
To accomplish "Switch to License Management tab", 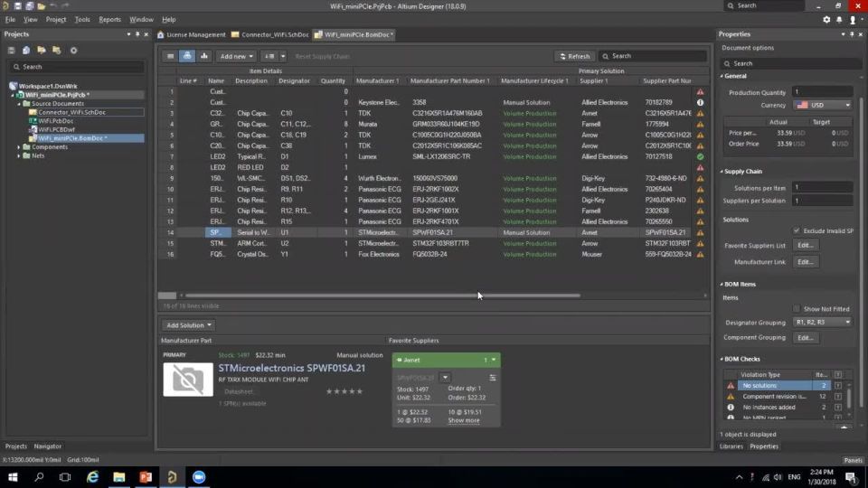I will click(192, 34).
